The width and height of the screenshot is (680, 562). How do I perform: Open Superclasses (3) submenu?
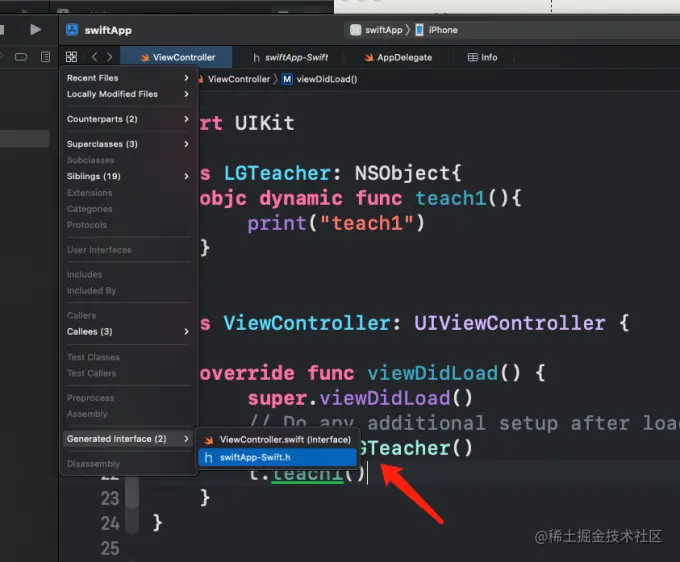128,144
